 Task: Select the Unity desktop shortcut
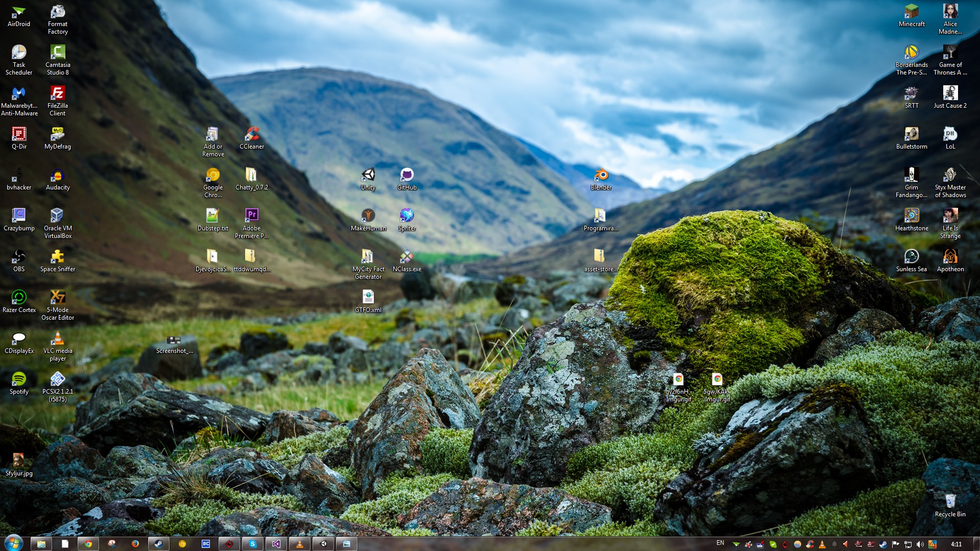tap(368, 179)
